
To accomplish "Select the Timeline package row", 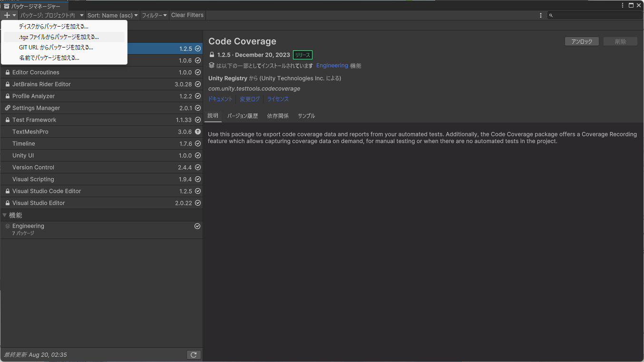I will 101,143.
